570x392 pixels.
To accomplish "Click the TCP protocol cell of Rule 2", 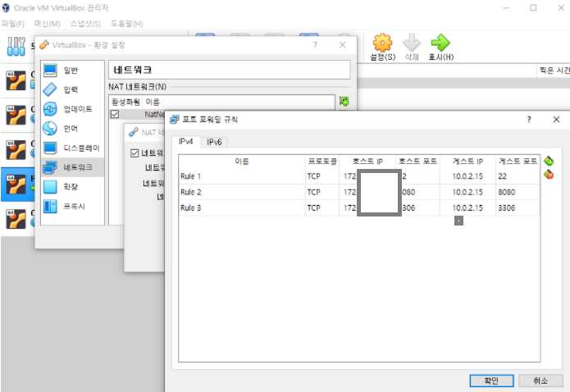I will [x=322, y=192].
